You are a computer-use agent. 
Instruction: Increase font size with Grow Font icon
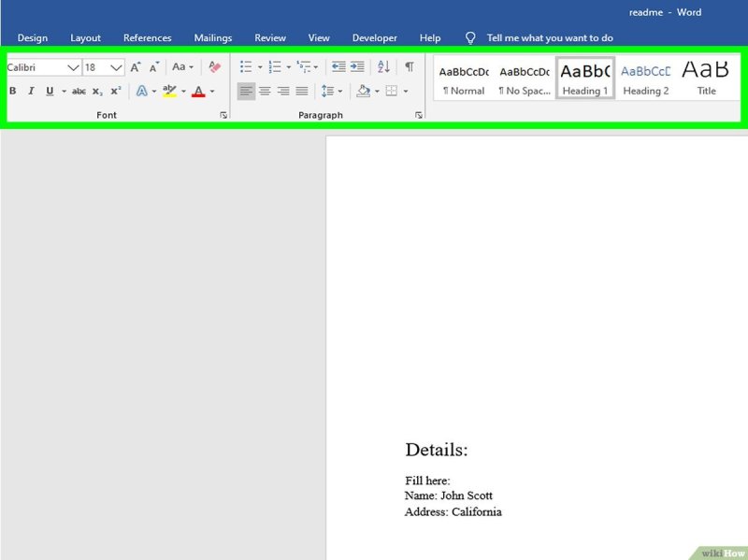136,67
